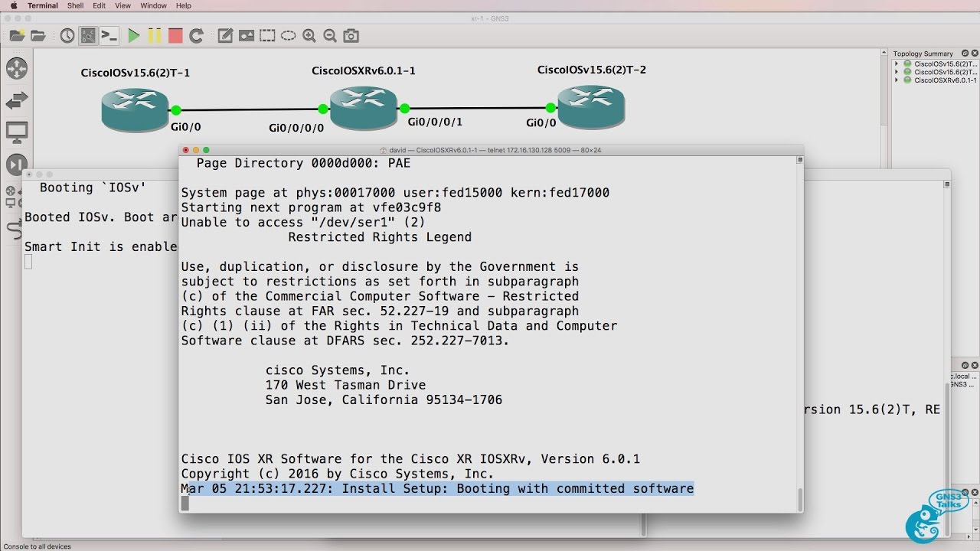The image size is (980, 551).
Task: Click highlighted 'Install Setup: Booting with committed software' line
Action: pos(437,488)
